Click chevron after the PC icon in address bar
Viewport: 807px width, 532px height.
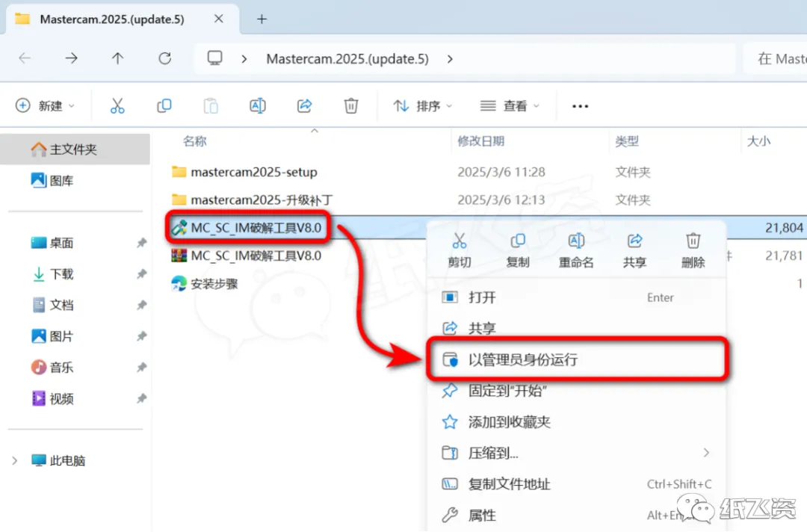pyautogui.click(x=244, y=59)
